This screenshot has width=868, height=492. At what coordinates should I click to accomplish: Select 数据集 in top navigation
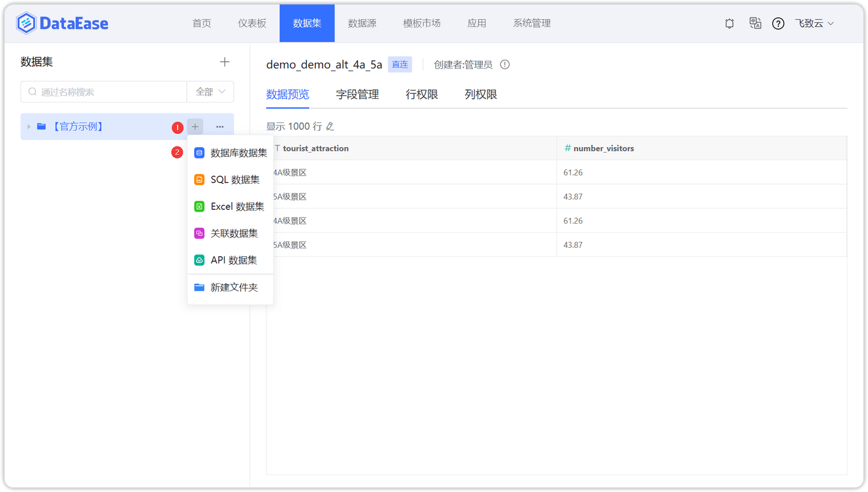[x=307, y=24]
